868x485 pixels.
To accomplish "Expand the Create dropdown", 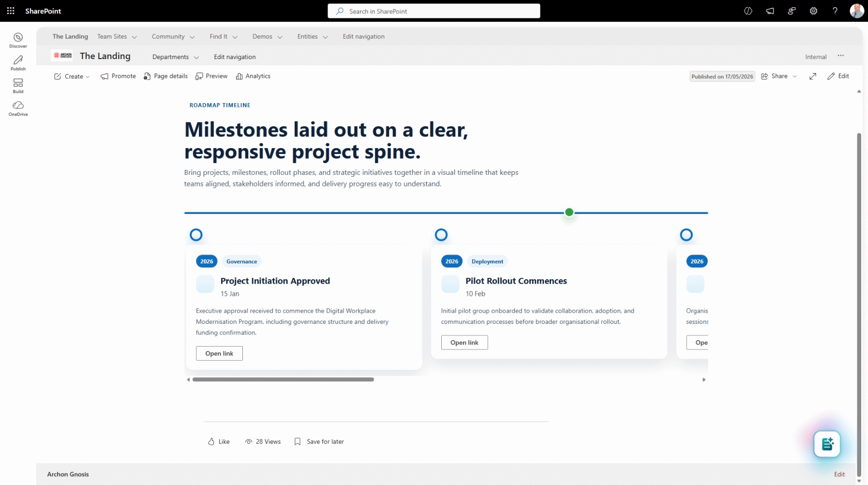I will click(72, 76).
